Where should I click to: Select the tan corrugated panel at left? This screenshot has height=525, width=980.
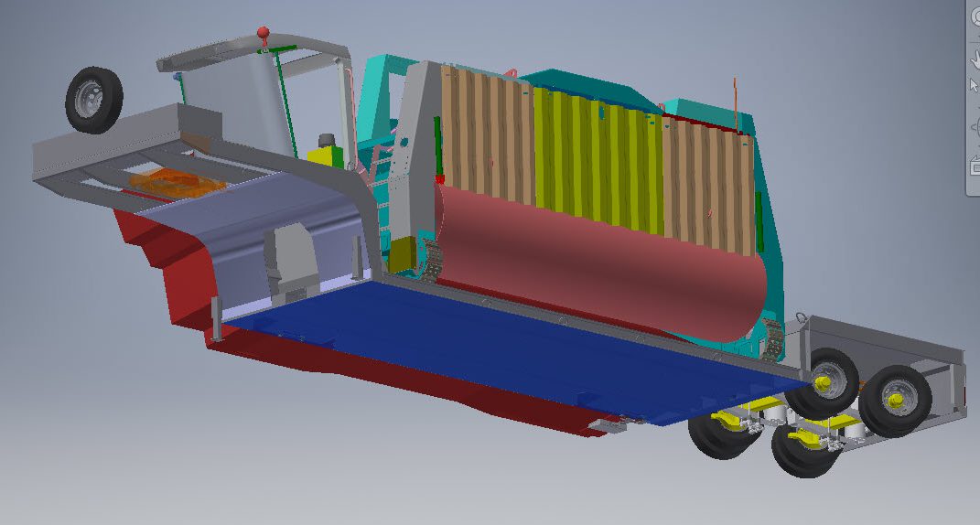[488, 134]
